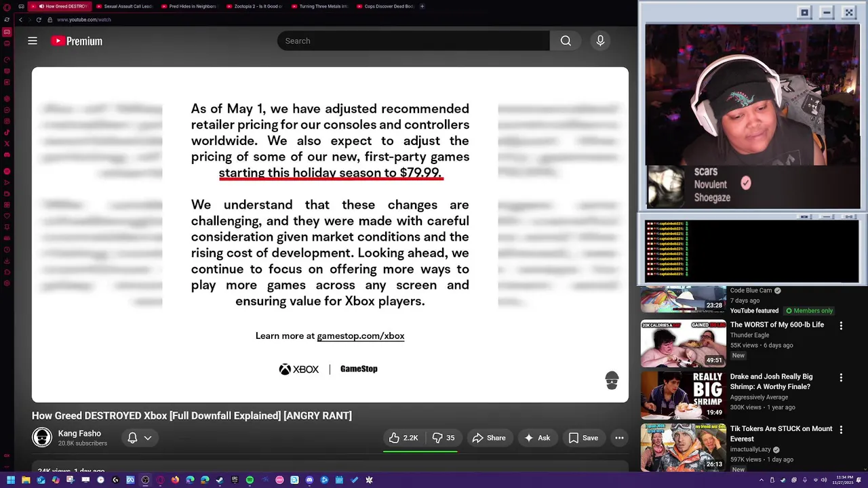Image resolution: width=868 pixels, height=488 pixels.
Task: Click the square button on webcam overlay window
Action: 804,12
